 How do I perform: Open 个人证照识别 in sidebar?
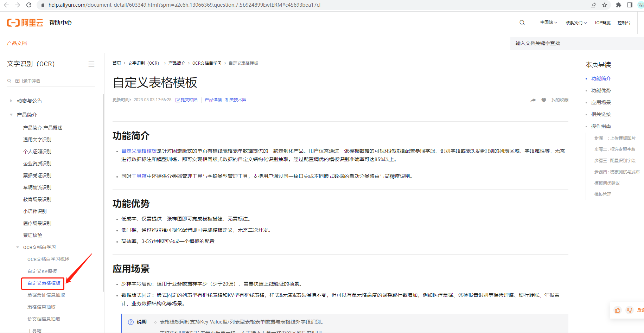pyautogui.click(x=37, y=152)
